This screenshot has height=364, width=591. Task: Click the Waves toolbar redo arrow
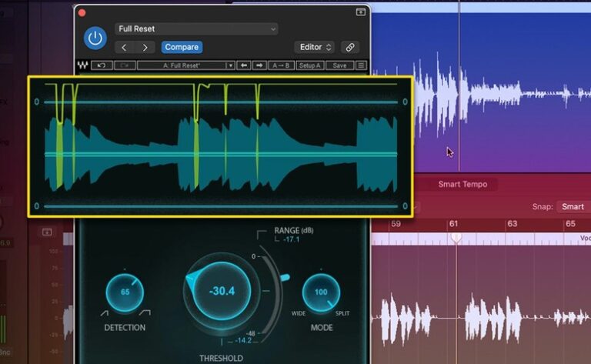[125, 65]
